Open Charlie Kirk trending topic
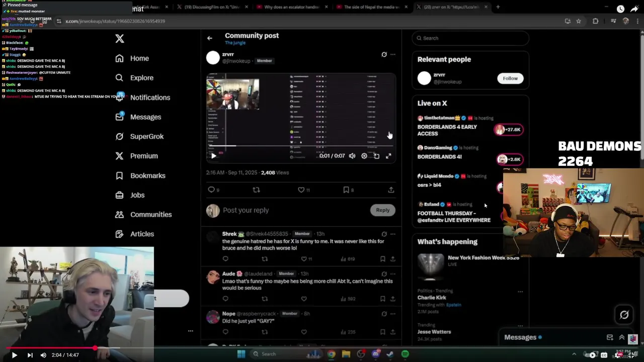 (x=433, y=298)
